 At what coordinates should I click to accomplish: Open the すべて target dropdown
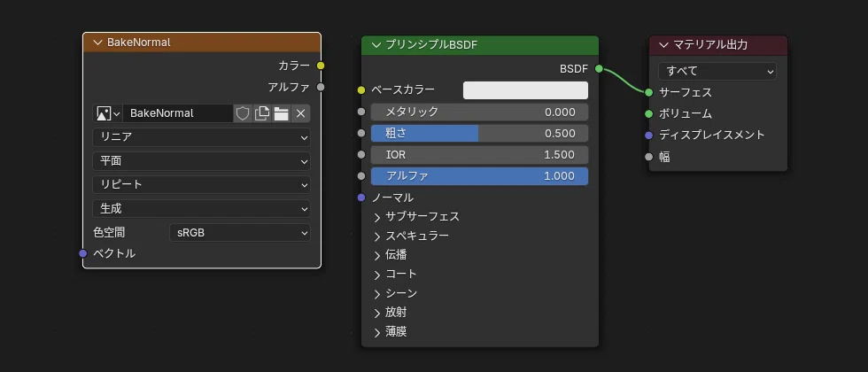(x=717, y=71)
